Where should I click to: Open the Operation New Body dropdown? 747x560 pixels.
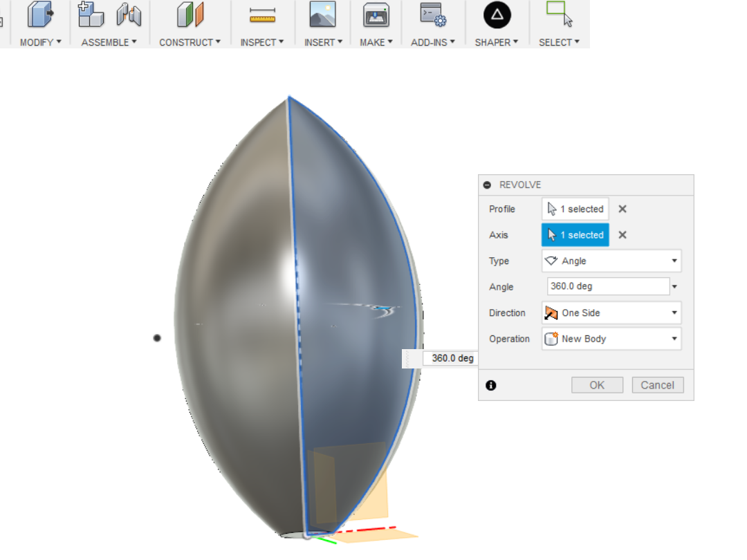(x=611, y=339)
